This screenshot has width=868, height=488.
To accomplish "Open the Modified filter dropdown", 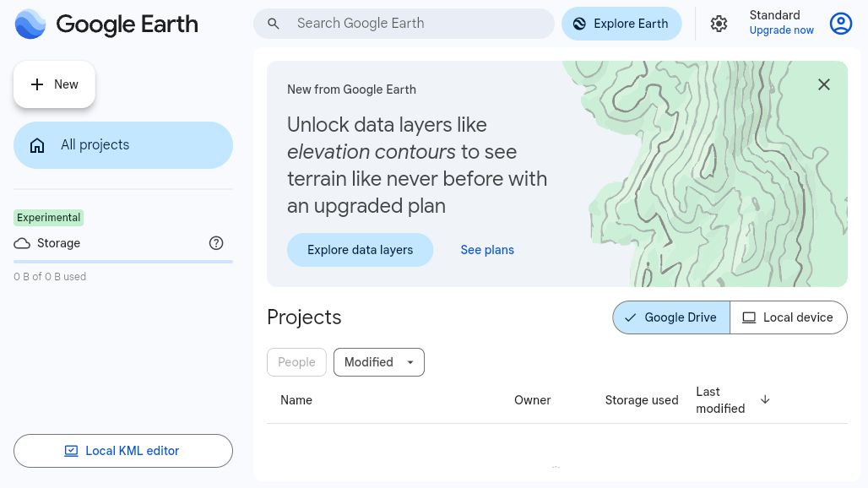I will [x=378, y=362].
